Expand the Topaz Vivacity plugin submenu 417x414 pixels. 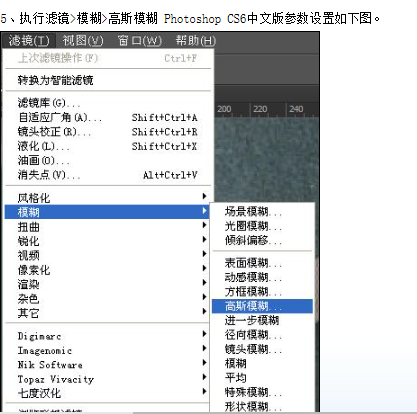107,379
